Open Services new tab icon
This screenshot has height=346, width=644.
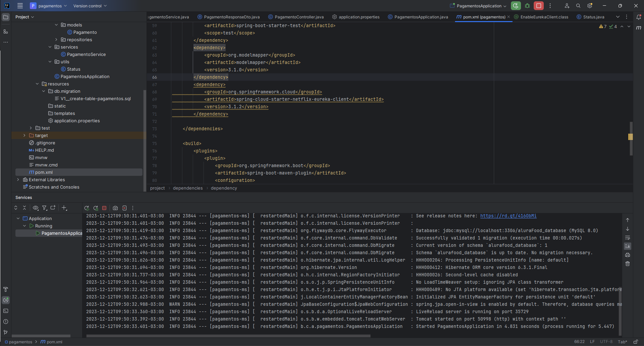(53, 208)
